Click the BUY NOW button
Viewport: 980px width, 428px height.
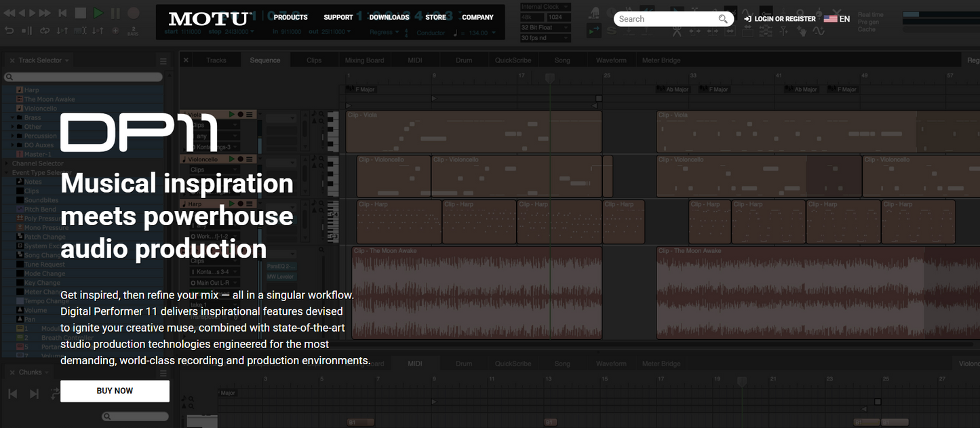tap(115, 391)
